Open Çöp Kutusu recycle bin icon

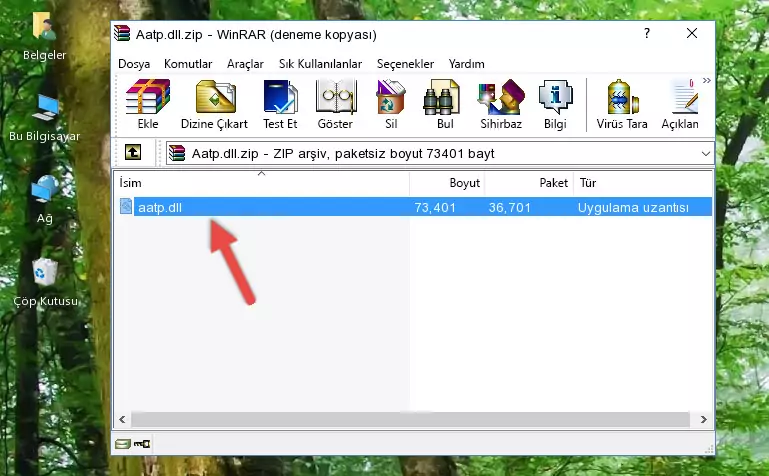45,283
